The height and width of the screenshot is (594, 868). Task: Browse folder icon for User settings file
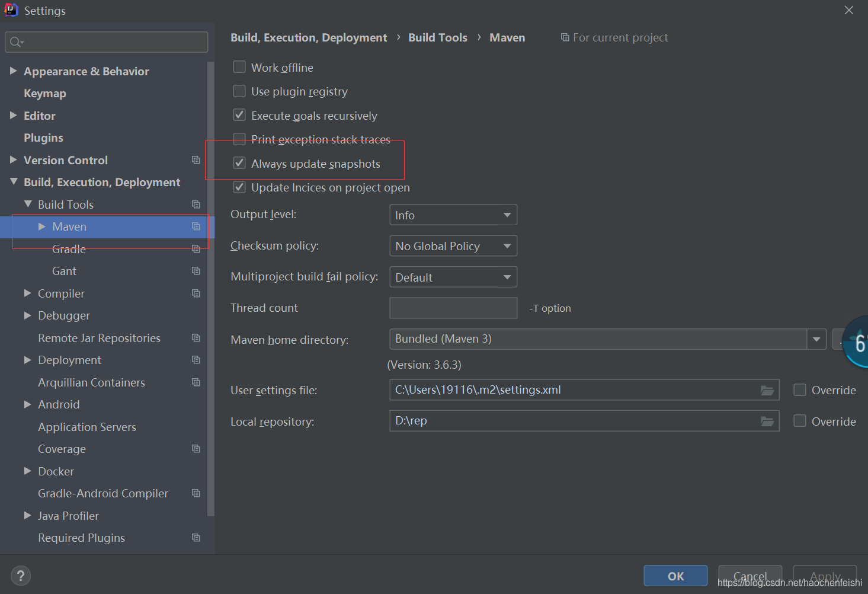767,390
